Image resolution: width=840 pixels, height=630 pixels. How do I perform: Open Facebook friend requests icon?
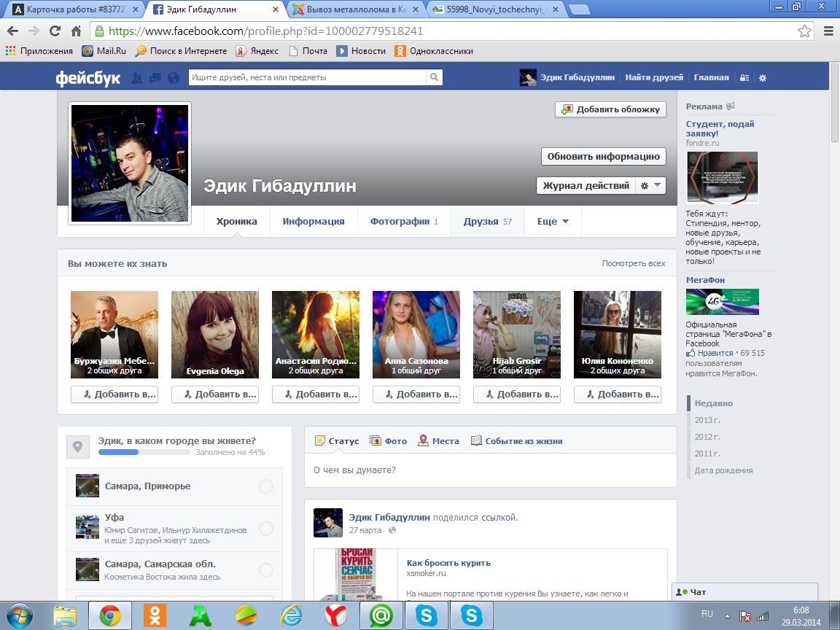137,78
